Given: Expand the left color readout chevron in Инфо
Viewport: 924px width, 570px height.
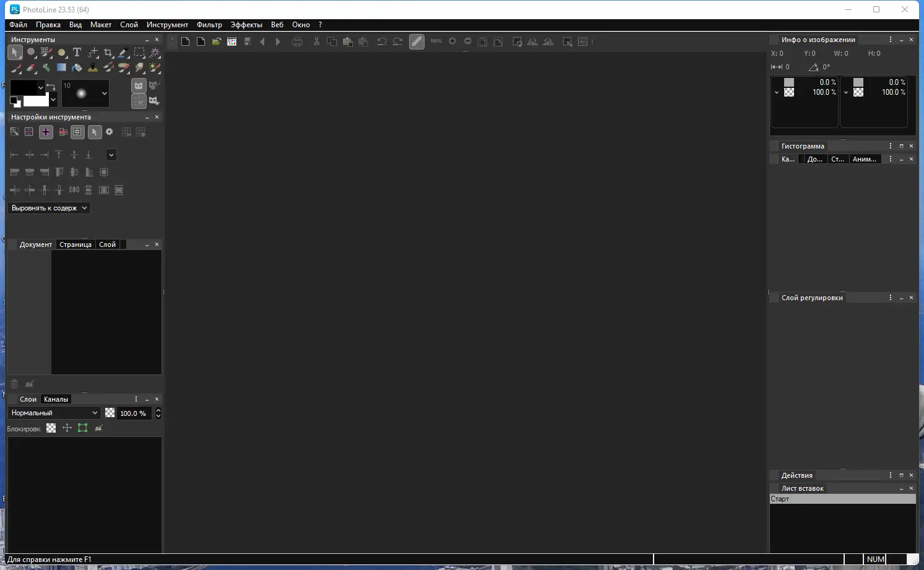Looking at the screenshot, I should (x=777, y=93).
